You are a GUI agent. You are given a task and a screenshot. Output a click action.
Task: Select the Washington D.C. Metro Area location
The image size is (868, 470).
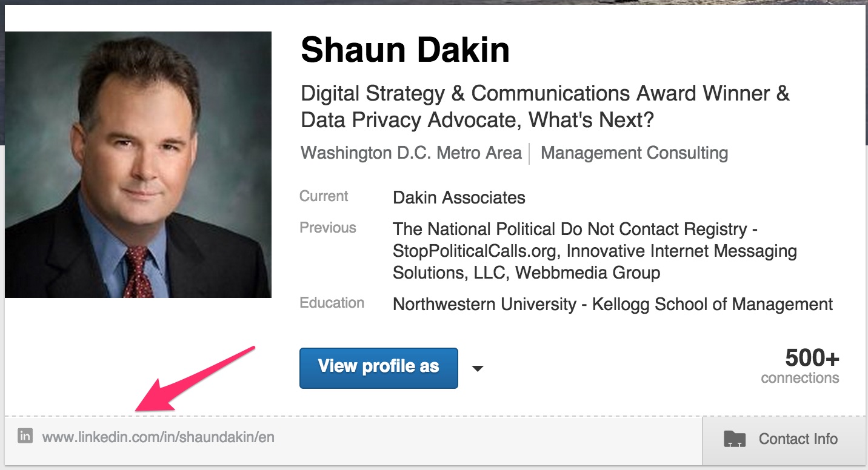pos(411,153)
